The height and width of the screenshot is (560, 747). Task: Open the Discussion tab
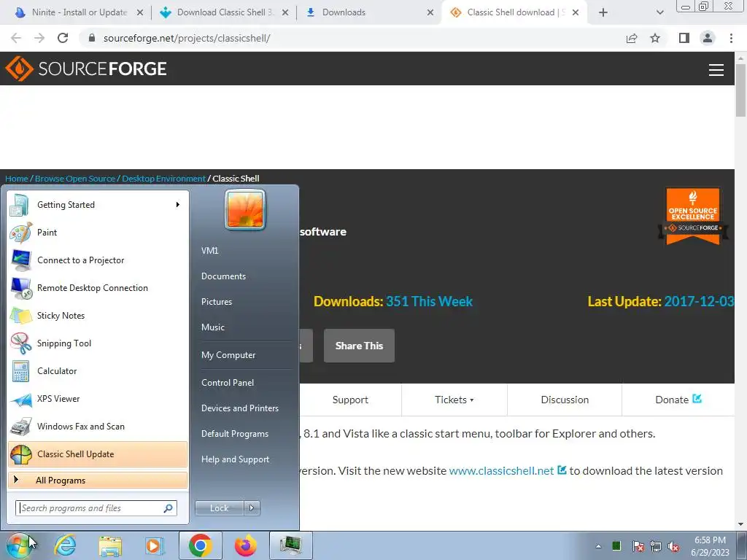565,400
